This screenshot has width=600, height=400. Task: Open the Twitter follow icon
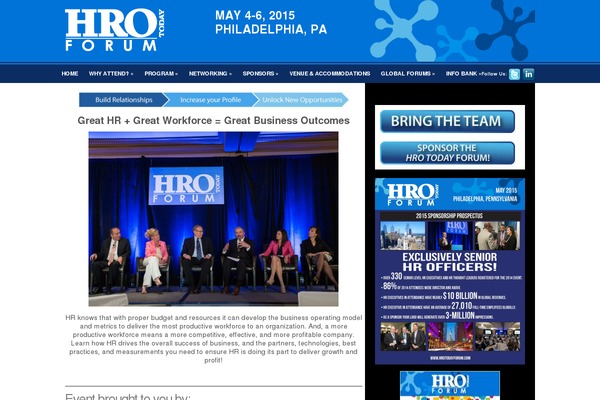click(x=514, y=74)
